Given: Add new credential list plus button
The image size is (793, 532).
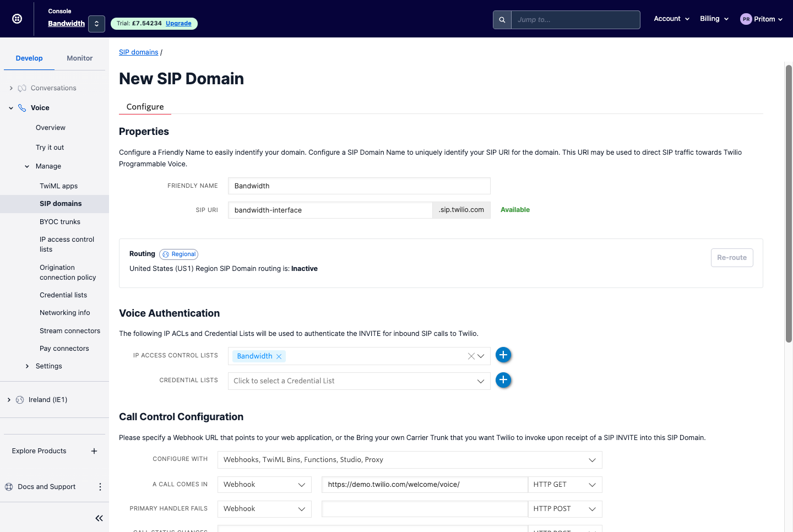Looking at the screenshot, I should pyautogui.click(x=503, y=380).
